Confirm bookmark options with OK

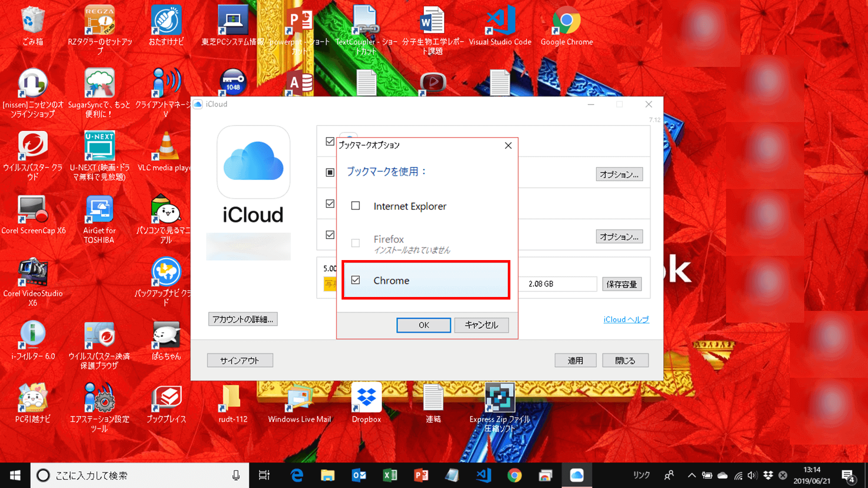[x=424, y=325]
